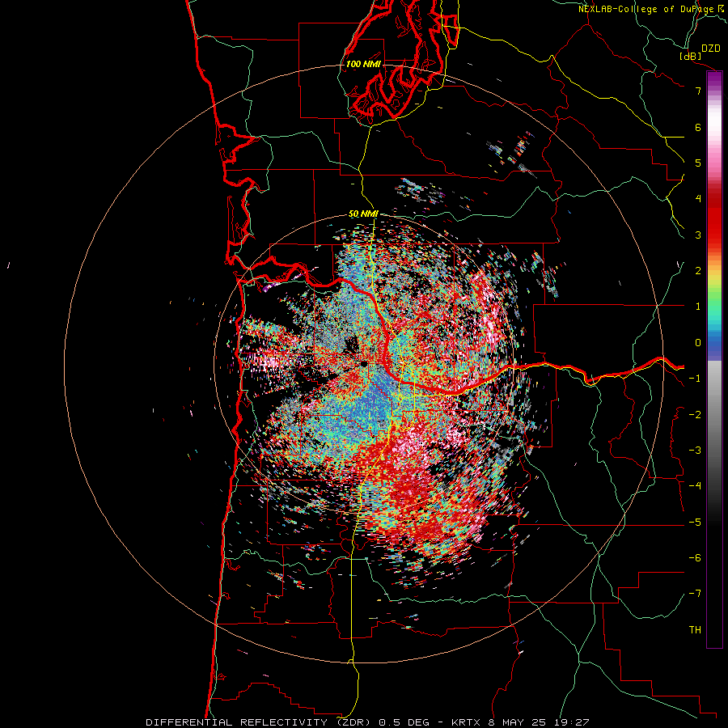728x728 pixels.
Task: Click the TH threshold label on the scale
Action: pos(695,629)
